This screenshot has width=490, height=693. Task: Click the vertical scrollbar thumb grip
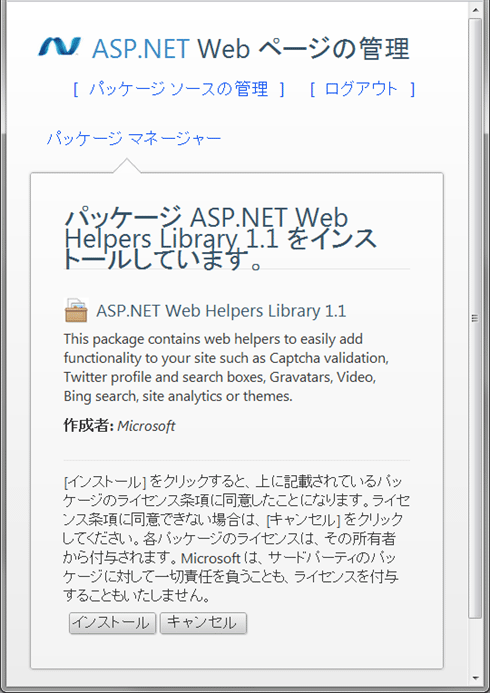point(475,318)
